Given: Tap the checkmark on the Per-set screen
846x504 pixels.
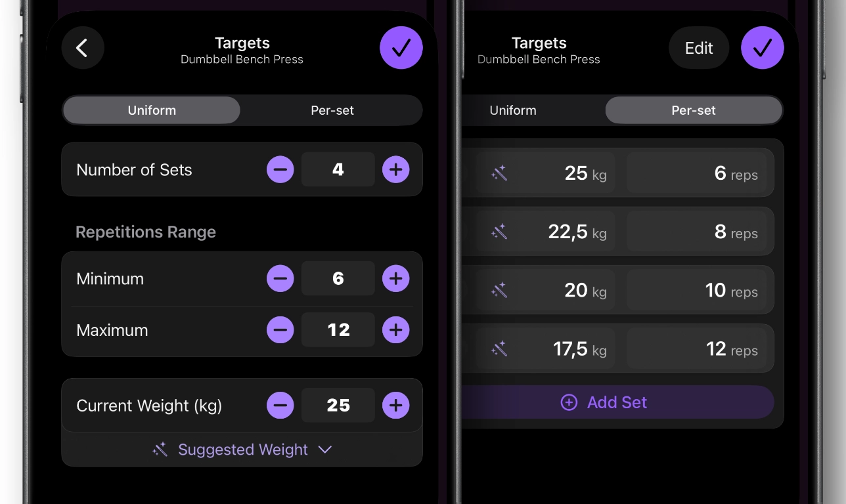Looking at the screenshot, I should pyautogui.click(x=762, y=47).
